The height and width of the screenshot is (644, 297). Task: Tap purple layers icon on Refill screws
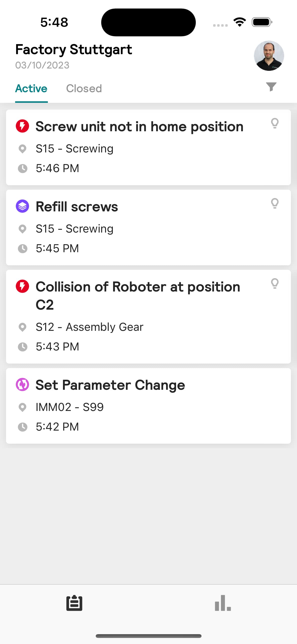coord(22,206)
